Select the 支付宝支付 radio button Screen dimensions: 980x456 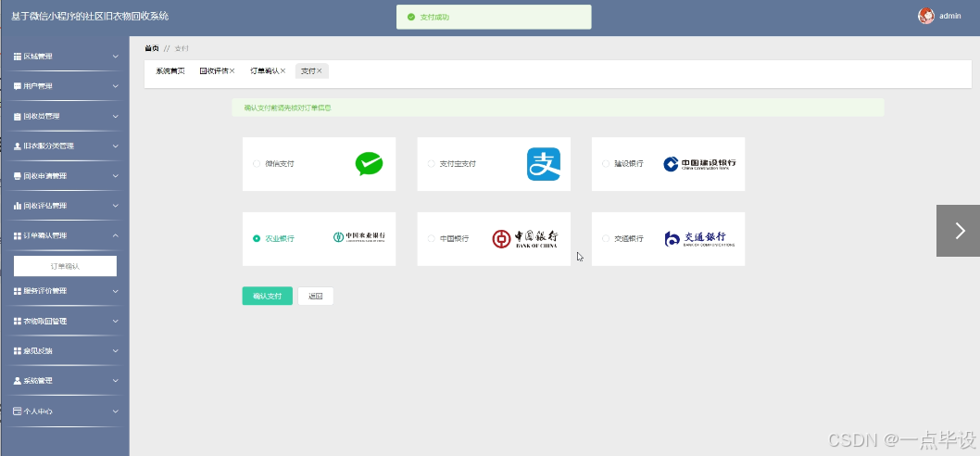(x=431, y=164)
